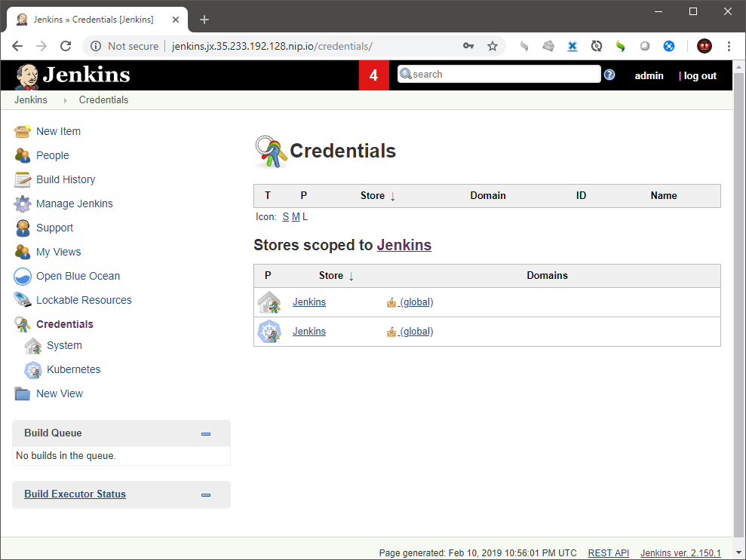
Task: Click the log out link
Action: pos(700,76)
